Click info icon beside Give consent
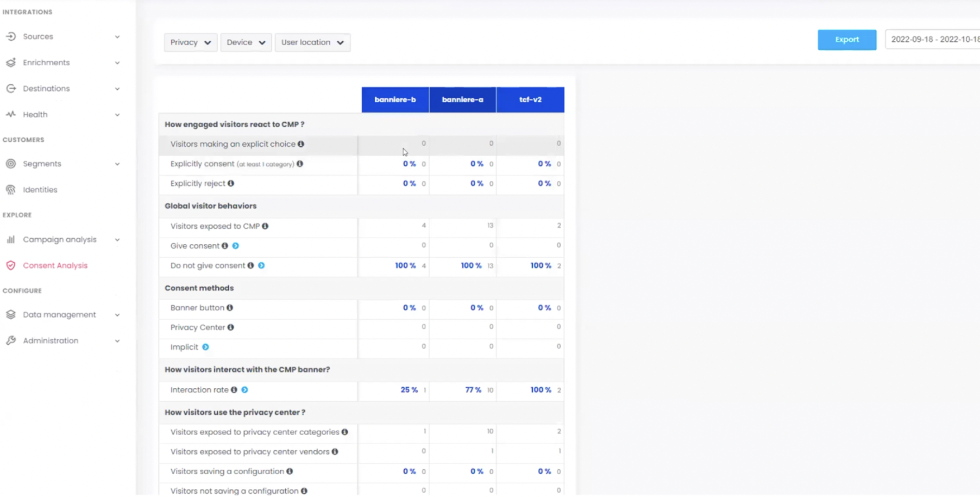This screenshot has height=497, width=980. (x=225, y=246)
